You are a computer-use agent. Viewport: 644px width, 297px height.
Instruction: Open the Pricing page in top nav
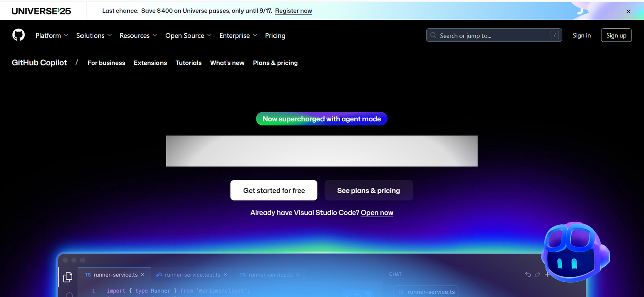(x=275, y=35)
